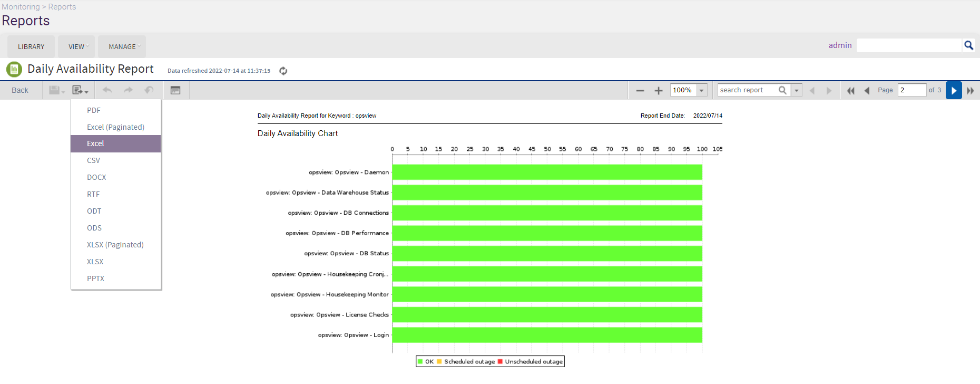Screen dimensions: 980x384
Task: Click the red Unscheduled outage legend swatch
Action: pyautogui.click(x=500, y=362)
